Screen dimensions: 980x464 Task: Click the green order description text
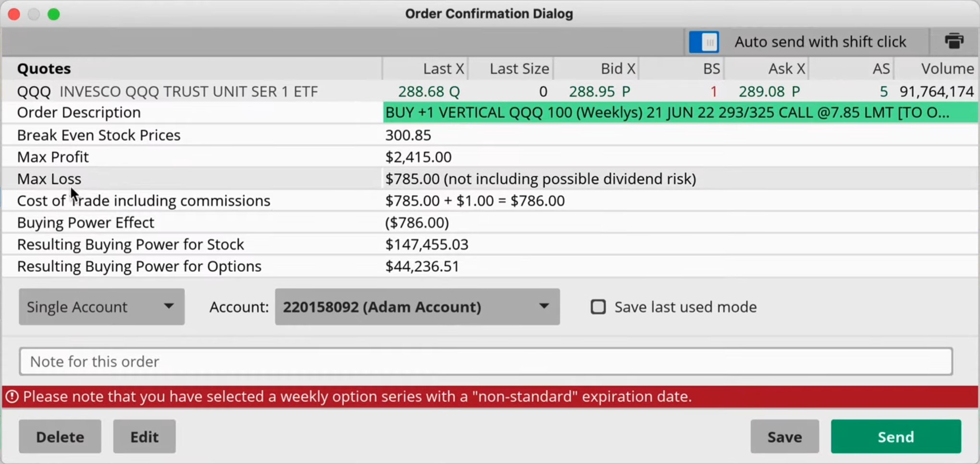point(667,113)
